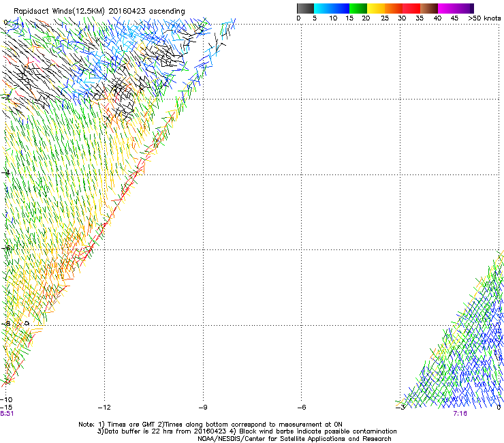Click the '25' label under the color bar
Viewport: 504px width, 443px height.
385,18
